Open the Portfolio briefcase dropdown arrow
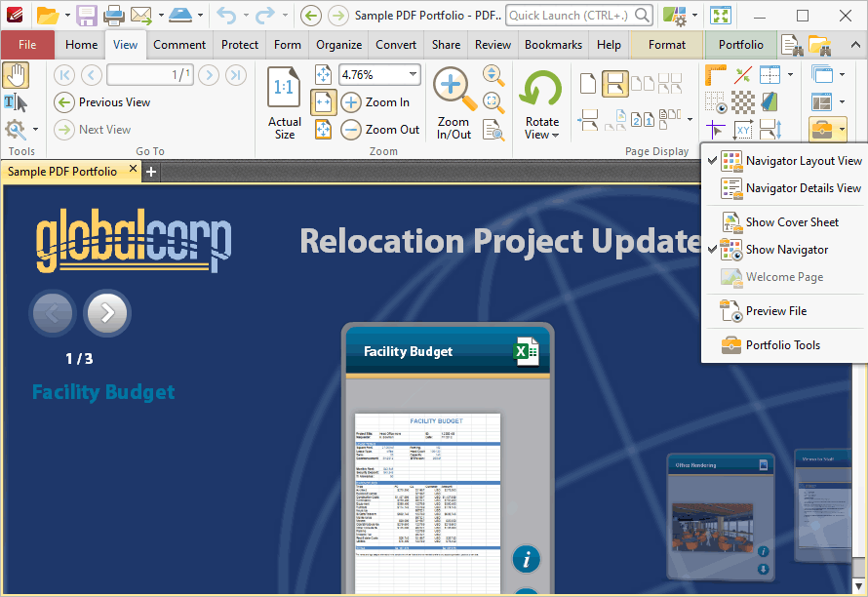This screenshot has width=868, height=597. 842,130
